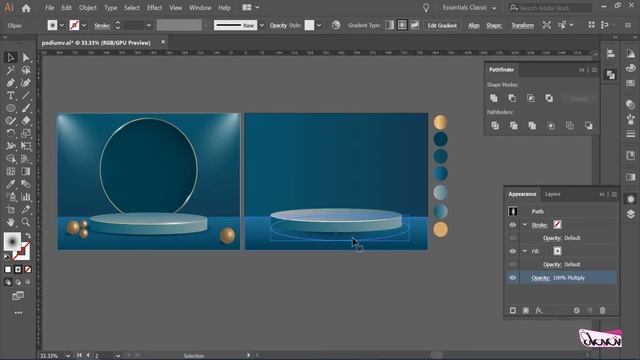Select the Pathfinder panel tab
This screenshot has height=360, width=640.
tap(502, 70)
